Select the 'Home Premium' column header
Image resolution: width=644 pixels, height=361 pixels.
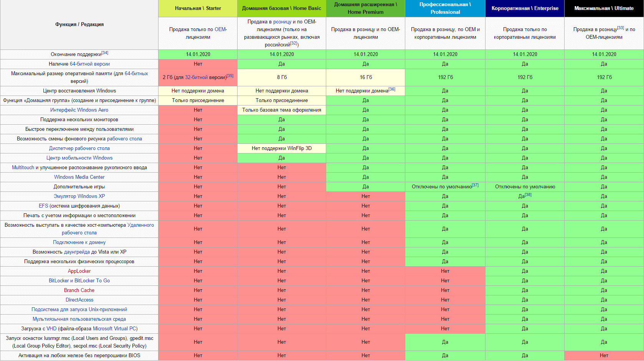coord(365,8)
